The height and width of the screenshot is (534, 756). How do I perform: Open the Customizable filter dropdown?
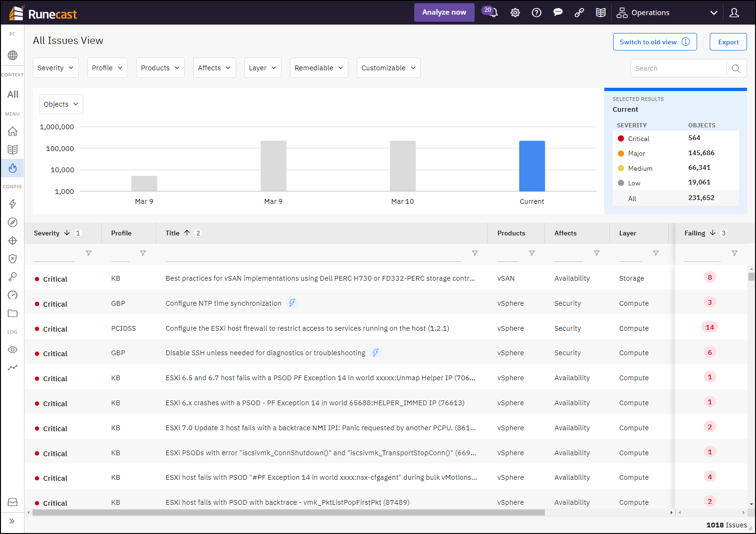[389, 68]
